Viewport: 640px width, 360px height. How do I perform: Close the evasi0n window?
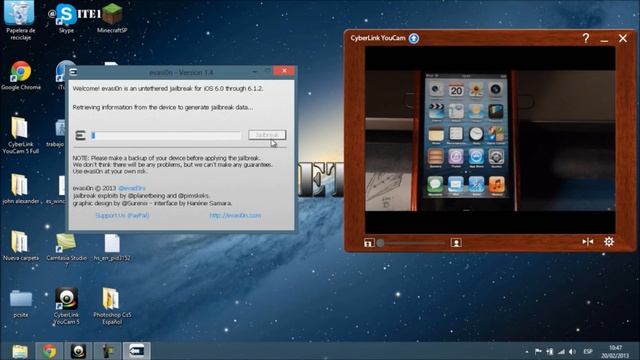click(x=284, y=71)
